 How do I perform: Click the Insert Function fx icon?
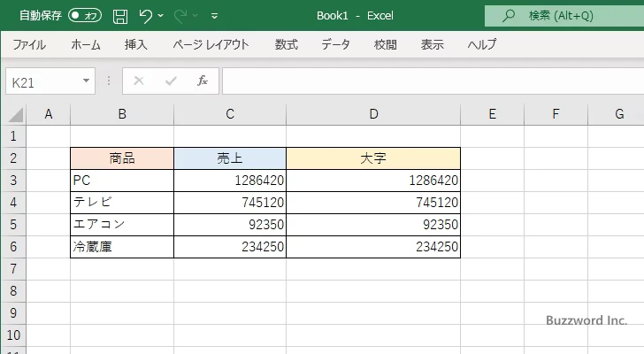coord(202,81)
